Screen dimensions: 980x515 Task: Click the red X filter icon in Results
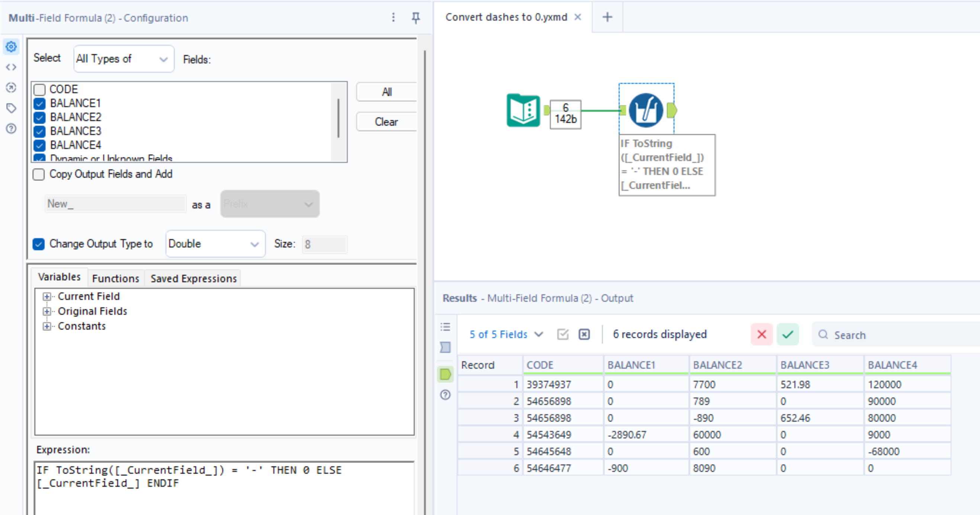(x=761, y=334)
